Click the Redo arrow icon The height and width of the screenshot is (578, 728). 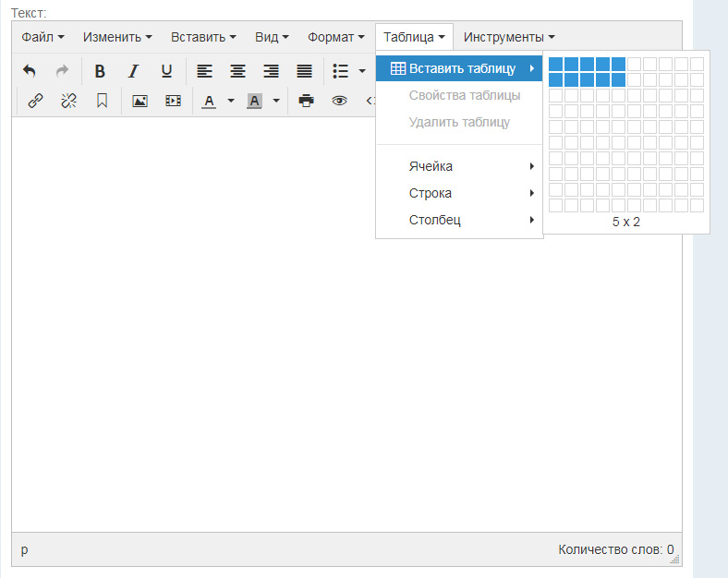[62, 71]
